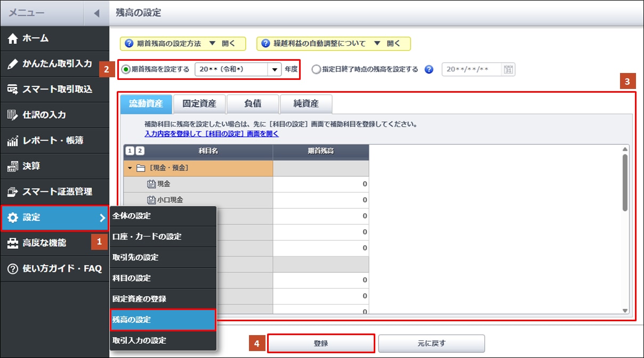This screenshot has width=644, height=358.
Task: Click the calendar icon beside date field
Action: 509,69
